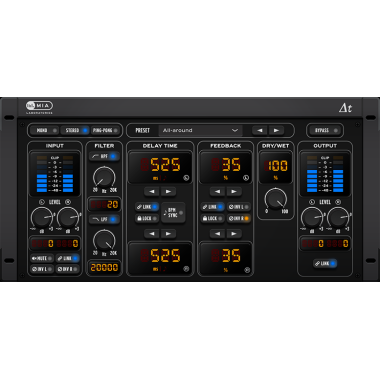The height and width of the screenshot is (380, 380).
Task: Click the HPF frequency value display 20
Action: tap(104, 204)
